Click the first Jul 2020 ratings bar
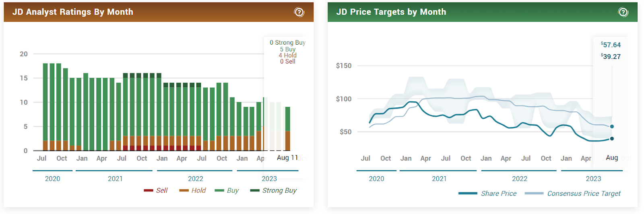Viewport: 644px width, 214px height. 45,107
